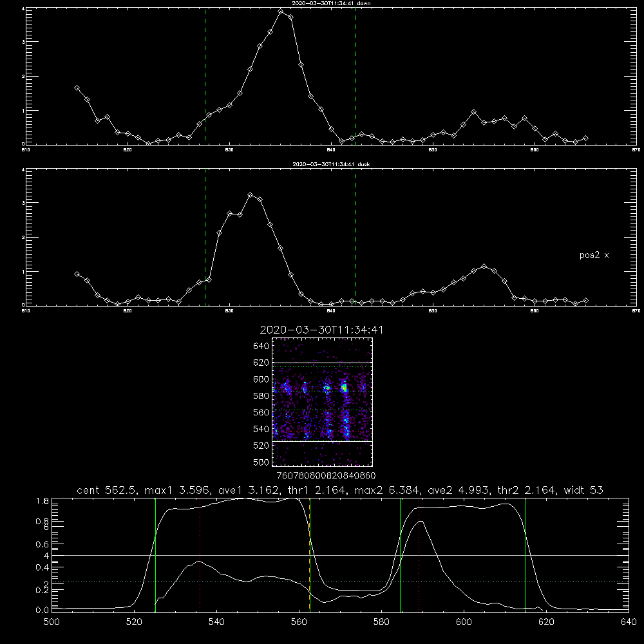Click the bottom plot y-axis label 0.0
644x644 pixels.
43,611
